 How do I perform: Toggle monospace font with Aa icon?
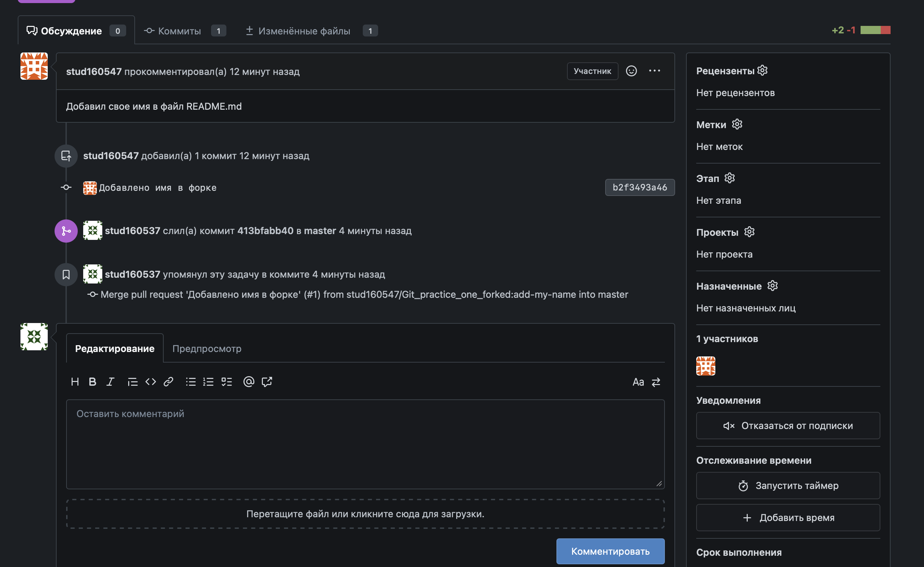pos(638,382)
